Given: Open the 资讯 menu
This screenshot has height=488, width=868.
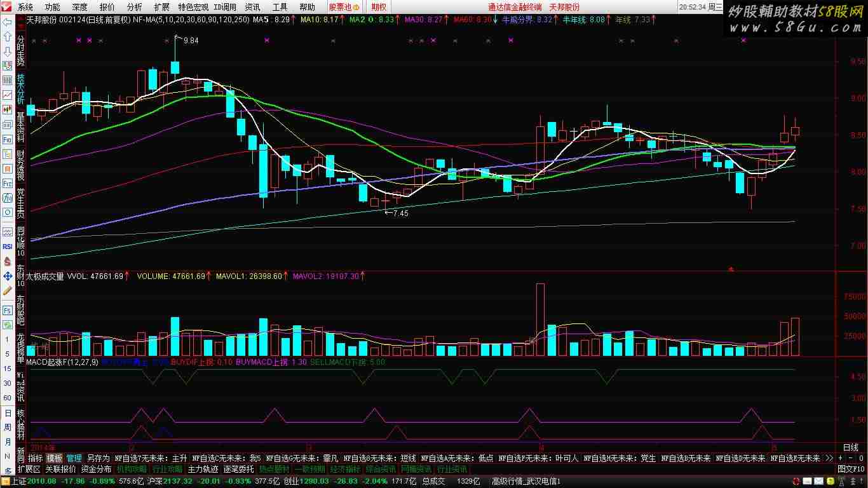Looking at the screenshot, I should (252, 7).
